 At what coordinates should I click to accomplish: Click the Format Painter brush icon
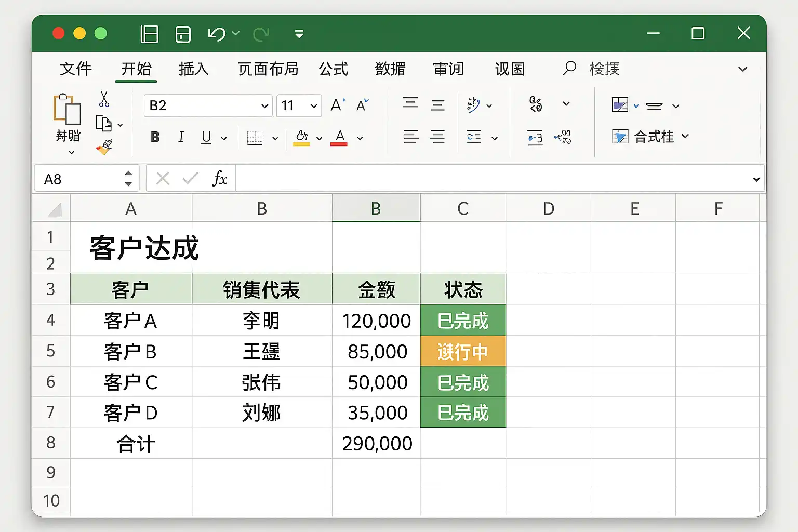click(x=104, y=148)
